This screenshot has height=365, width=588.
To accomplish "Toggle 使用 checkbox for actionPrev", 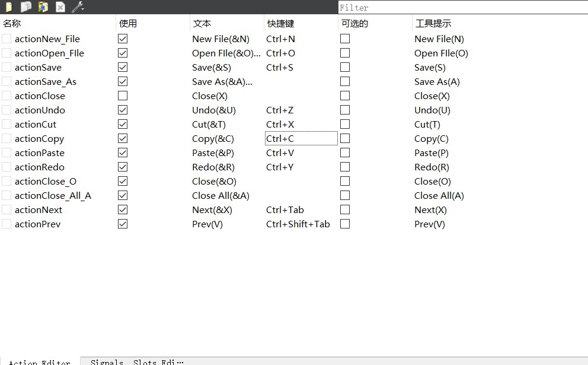I will (123, 224).
